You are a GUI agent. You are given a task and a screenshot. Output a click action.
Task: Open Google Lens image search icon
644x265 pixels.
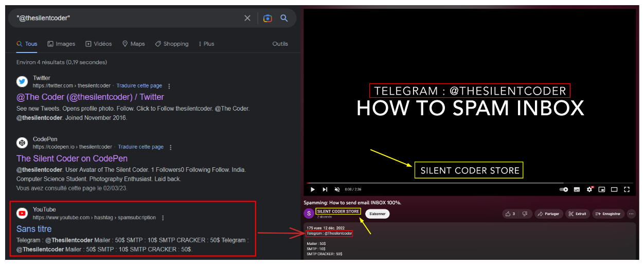(x=267, y=18)
